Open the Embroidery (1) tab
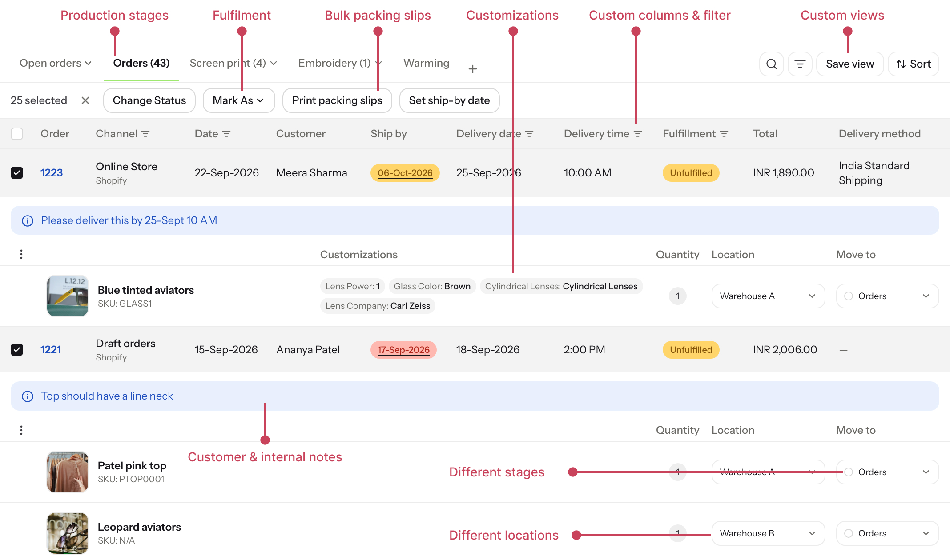The width and height of the screenshot is (950, 560). pyautogui.click(x=340, y=63)
